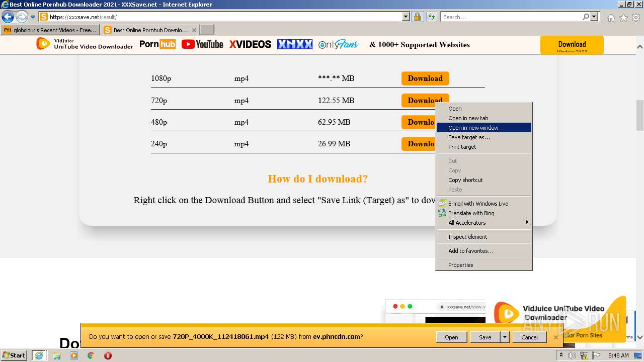Click the Action Center flag tray icon
Screen dimensions: 644x362
click(596, 355)
